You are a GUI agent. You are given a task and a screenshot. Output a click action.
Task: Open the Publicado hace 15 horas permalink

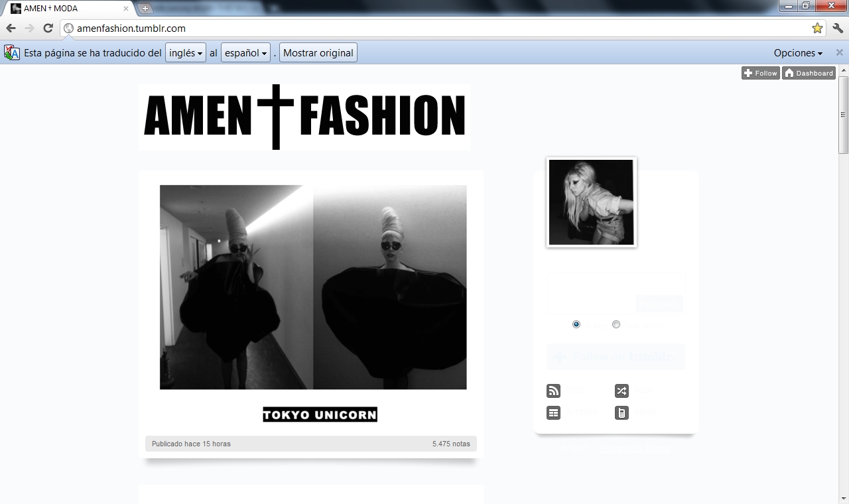tap(191, 444)
